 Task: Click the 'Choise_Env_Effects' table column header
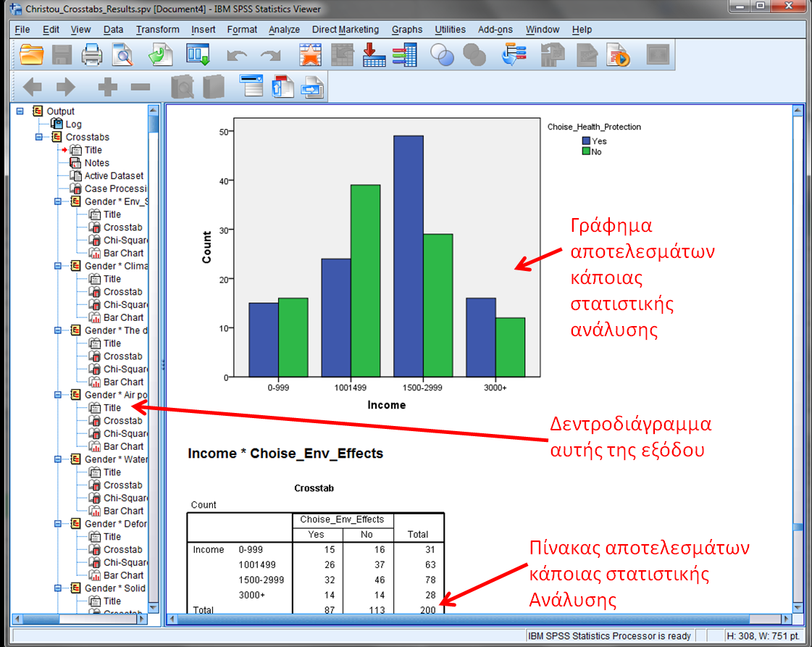coord(343,519)
